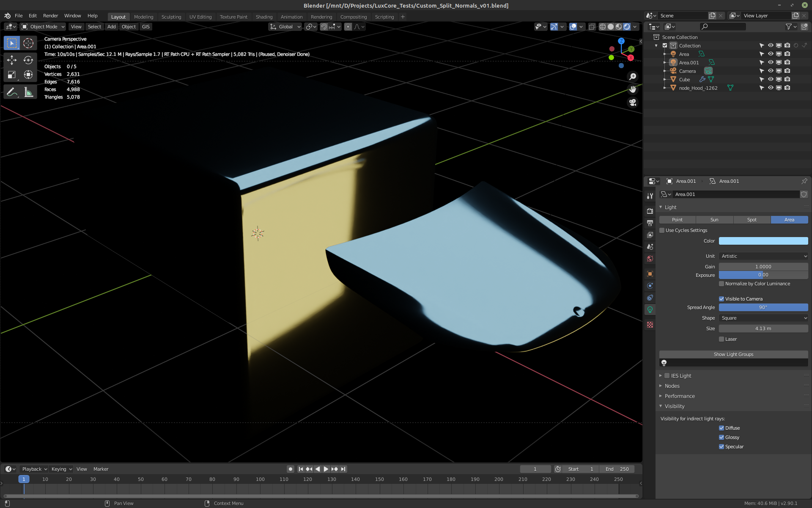Activate the 3D Cursor tool
The height and width of the screenshot is (508, 812).
[x=28, y=43]
